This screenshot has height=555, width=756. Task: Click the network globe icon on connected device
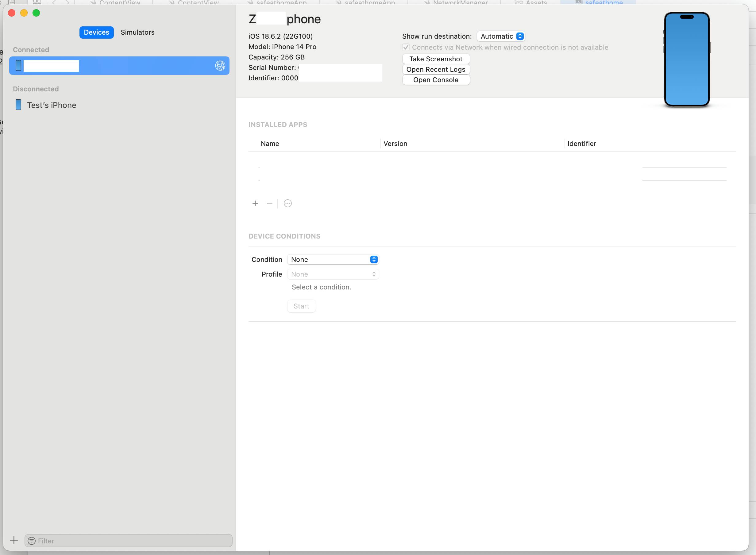point(220,66)
